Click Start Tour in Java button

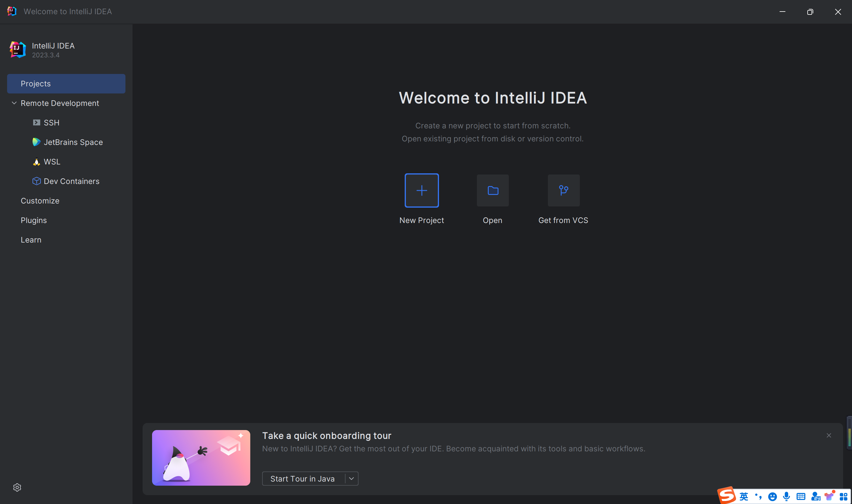pyautogui.click(x=303, y=479)
